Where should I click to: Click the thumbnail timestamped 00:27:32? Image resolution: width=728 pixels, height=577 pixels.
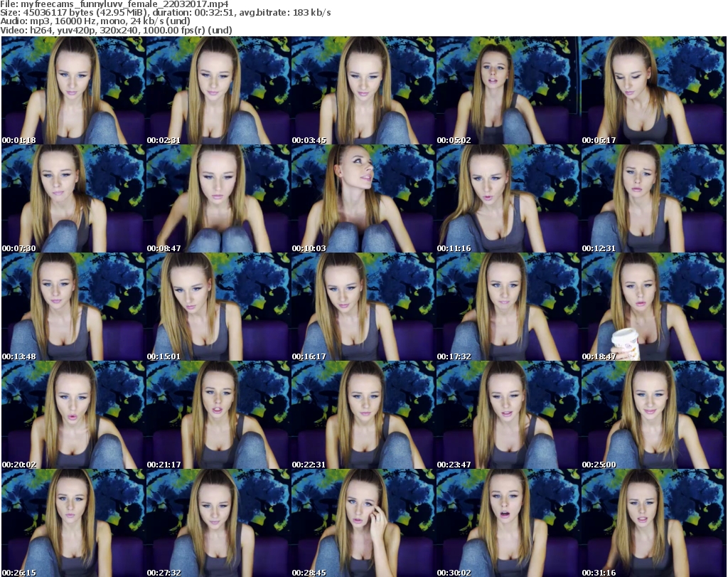click(x=218, y=523)
